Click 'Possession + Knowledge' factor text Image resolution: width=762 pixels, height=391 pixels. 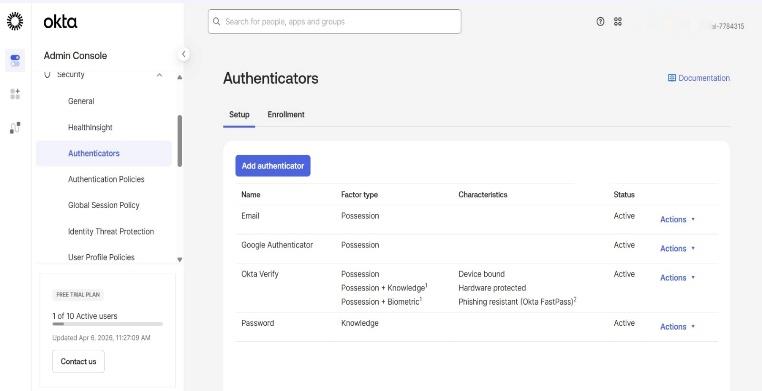click(x=383, y=288)
